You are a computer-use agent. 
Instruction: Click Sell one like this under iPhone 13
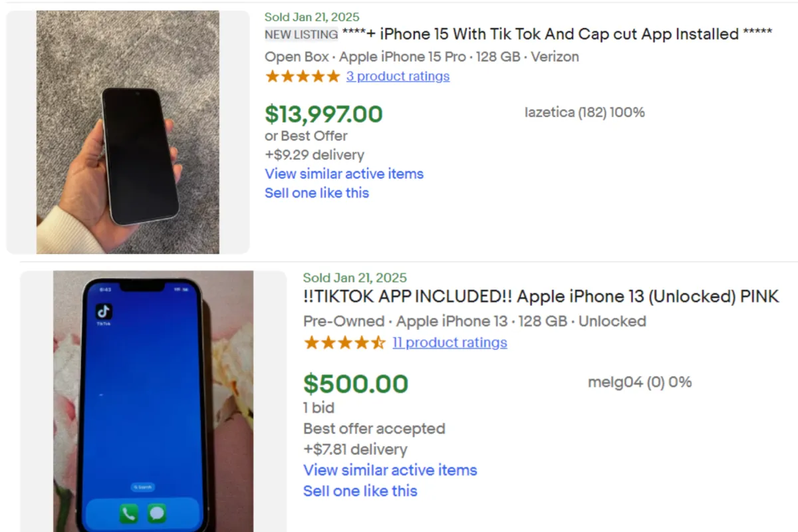[x=360, y=491]
